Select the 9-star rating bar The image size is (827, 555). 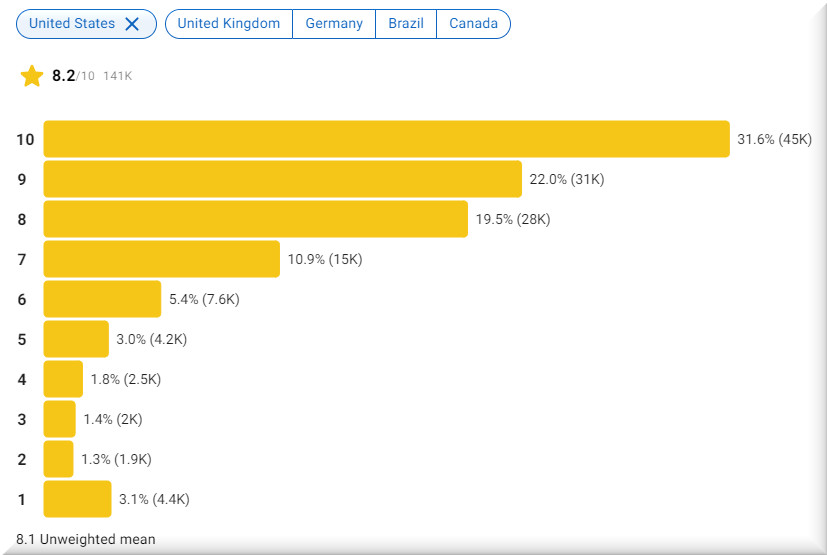282,179
